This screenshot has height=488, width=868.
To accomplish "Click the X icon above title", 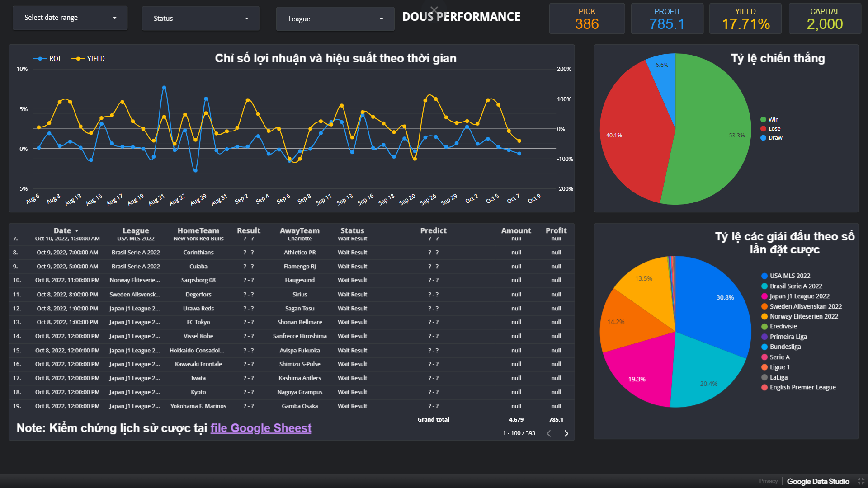I will [x=434, y=9].
